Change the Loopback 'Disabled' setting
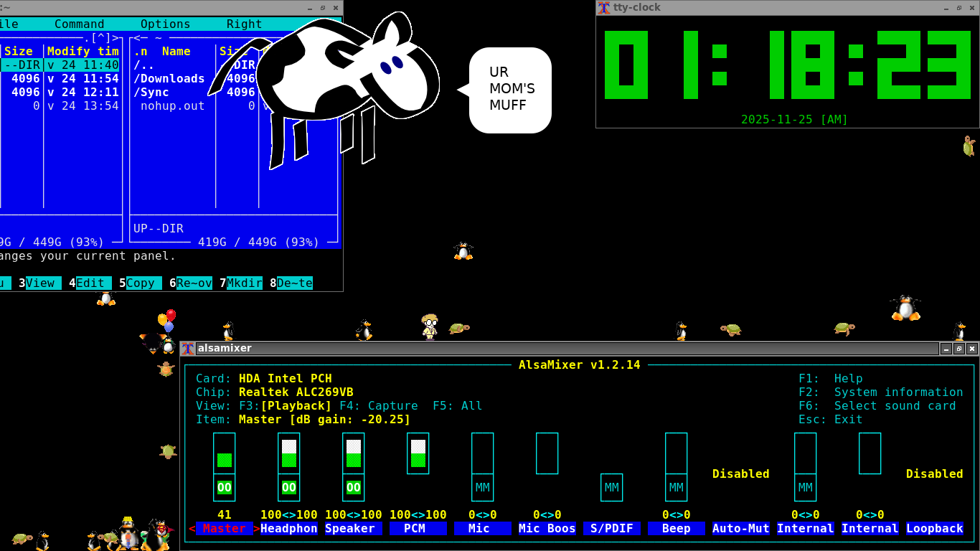Viewport: 980px width, 551px height. pyautogui.click(x=935, y=474)
